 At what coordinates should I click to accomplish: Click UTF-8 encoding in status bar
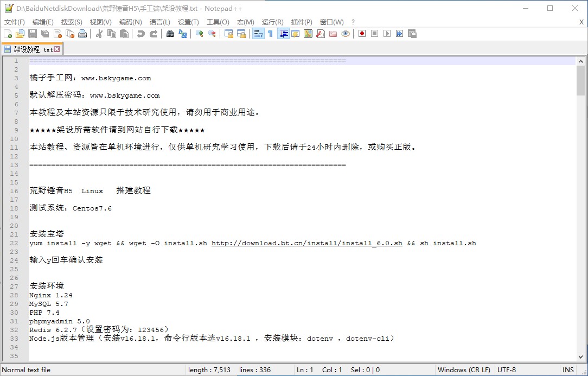point(507,369)
